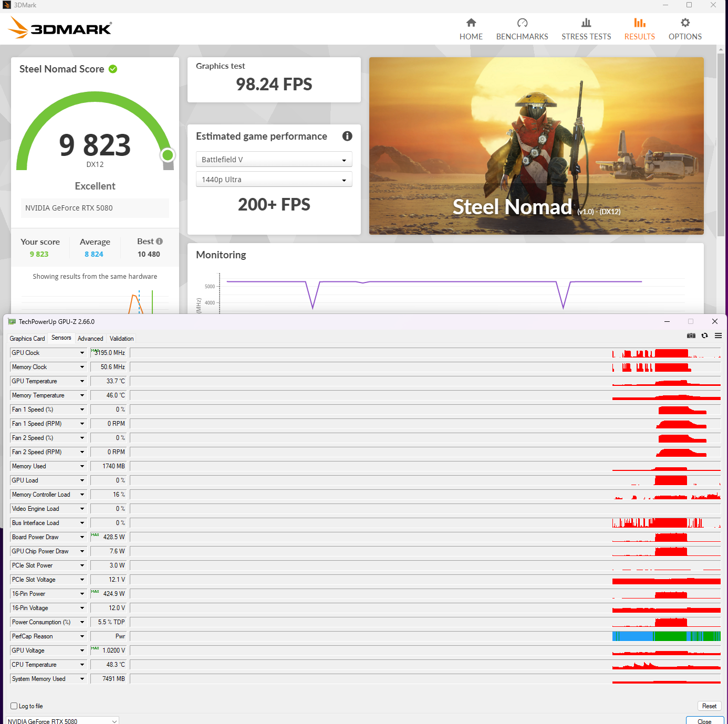Expand the CPU Temperature sensor dropdown
This screenshot has width=728, height=724.
click(82, 665)
